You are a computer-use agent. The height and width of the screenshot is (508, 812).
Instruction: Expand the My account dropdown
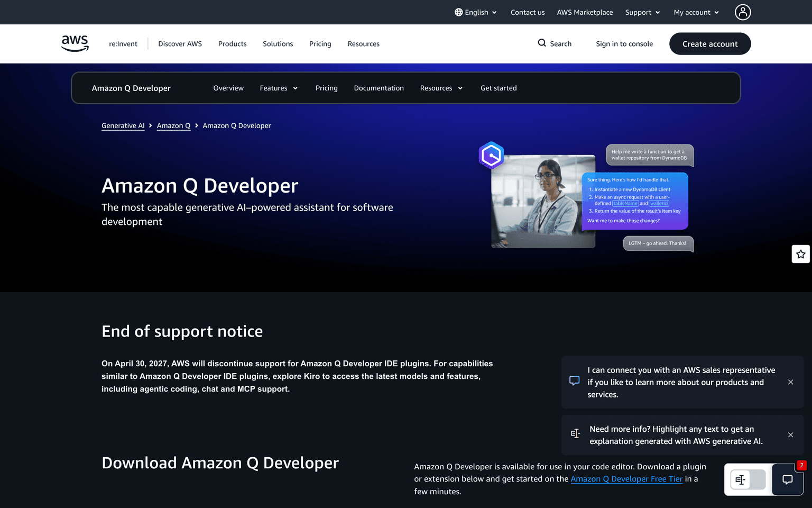point(696,12)
